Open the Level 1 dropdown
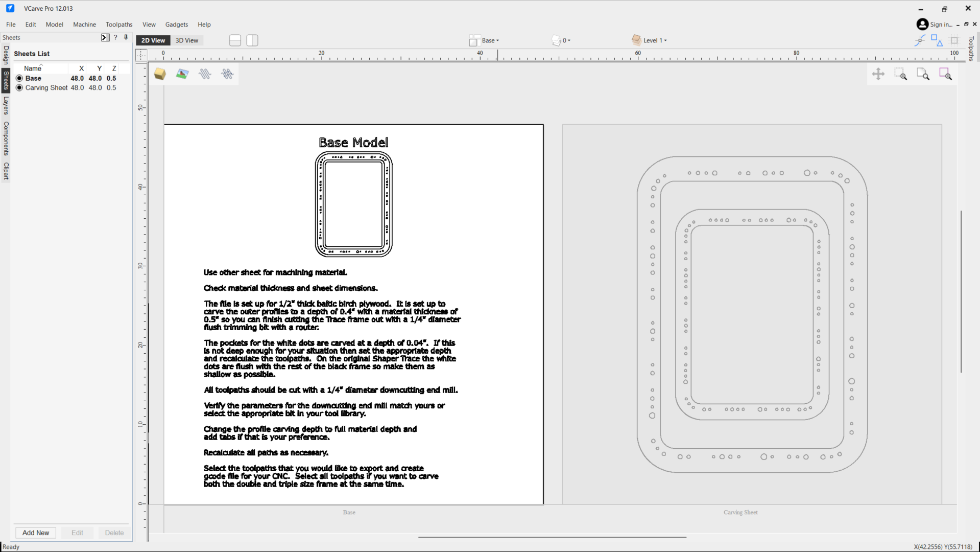 [x=650, y=40]
